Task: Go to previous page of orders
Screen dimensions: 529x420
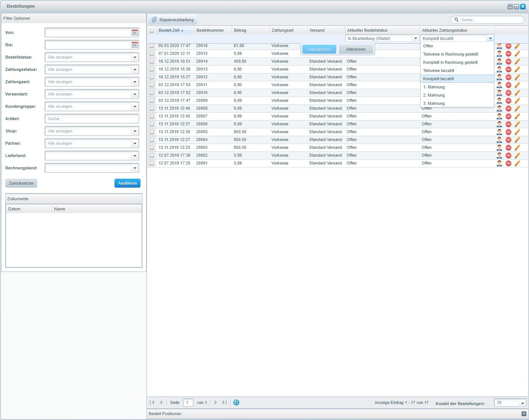Action: tap(161, 402)
